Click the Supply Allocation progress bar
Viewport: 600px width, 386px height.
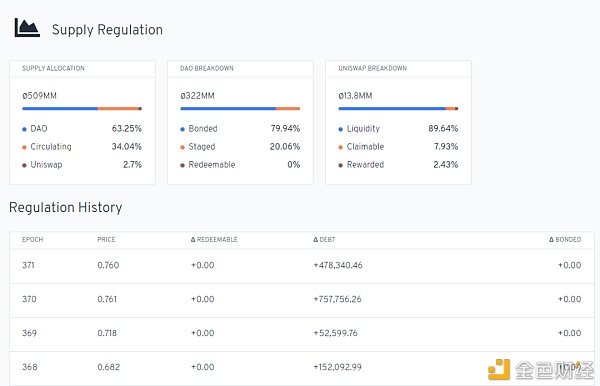point(82,109)
